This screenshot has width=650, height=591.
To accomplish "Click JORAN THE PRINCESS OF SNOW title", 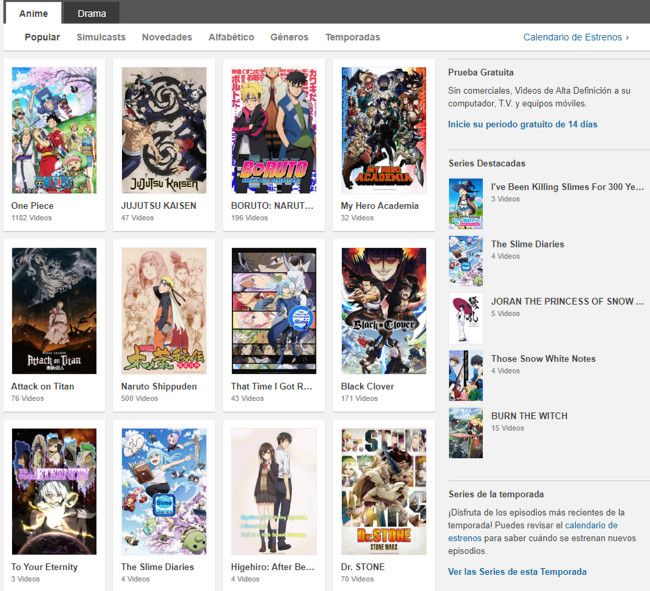I will pyautogui.click(x=568, y=301).
